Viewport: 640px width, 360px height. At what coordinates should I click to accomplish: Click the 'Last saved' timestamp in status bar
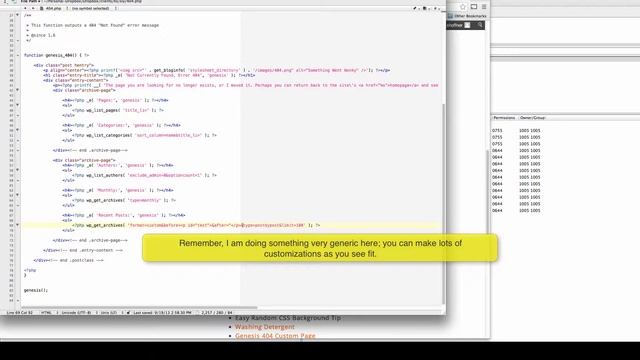162,313
